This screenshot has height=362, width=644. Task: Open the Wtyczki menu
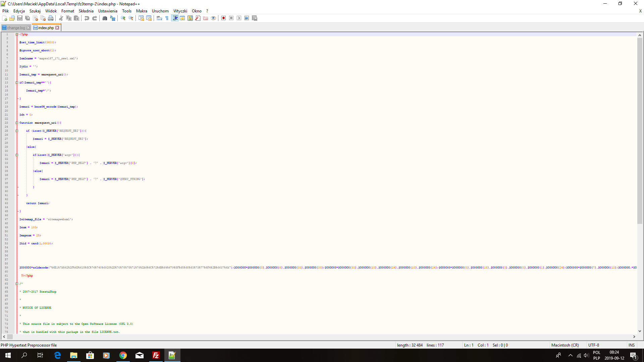(x=180, y=11)
